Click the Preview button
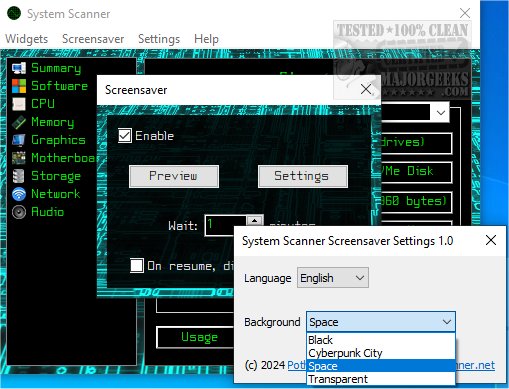Image resolution: width=509 pixels, height=389 pixels. [x=174, y=176]
